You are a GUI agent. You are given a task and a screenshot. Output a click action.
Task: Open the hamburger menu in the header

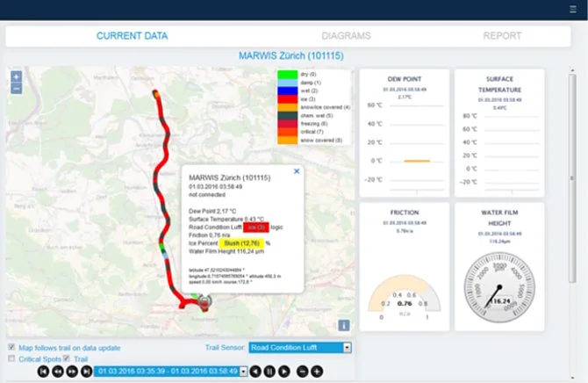tap(572, 9)
